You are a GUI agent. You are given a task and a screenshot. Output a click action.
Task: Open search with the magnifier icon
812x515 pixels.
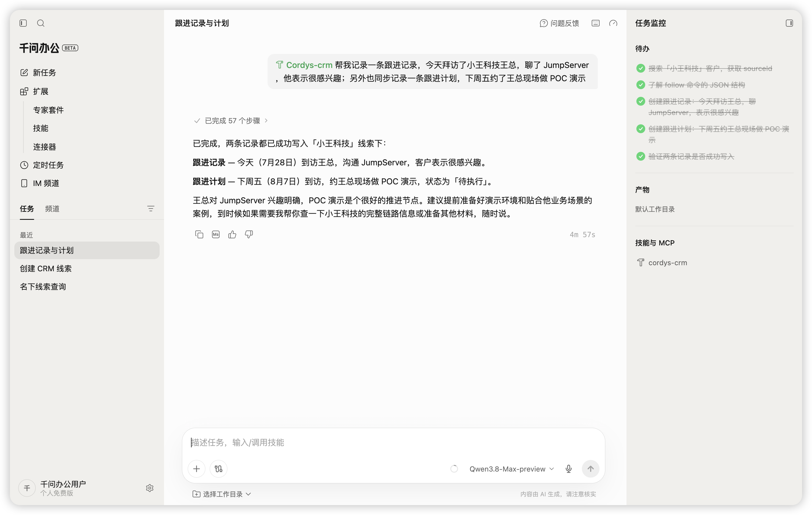pyautogui.click(x=41, y=23)
